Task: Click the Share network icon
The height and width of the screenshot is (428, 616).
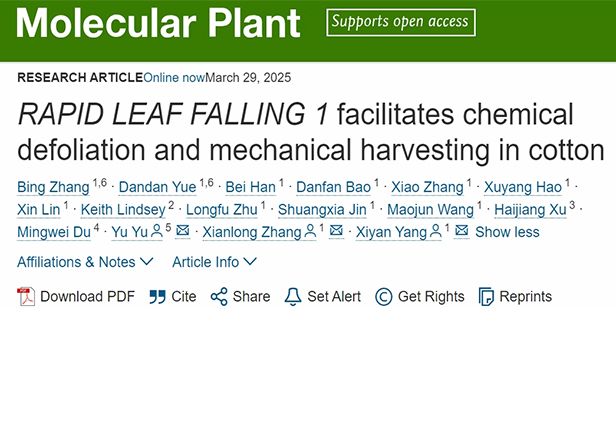Action: pos(219,297)
